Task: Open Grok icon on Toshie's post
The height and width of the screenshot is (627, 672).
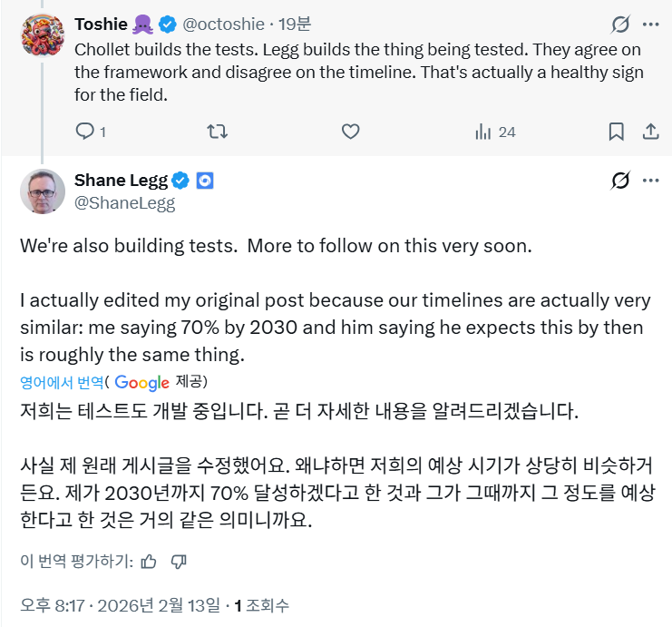Action: point(620,24)
